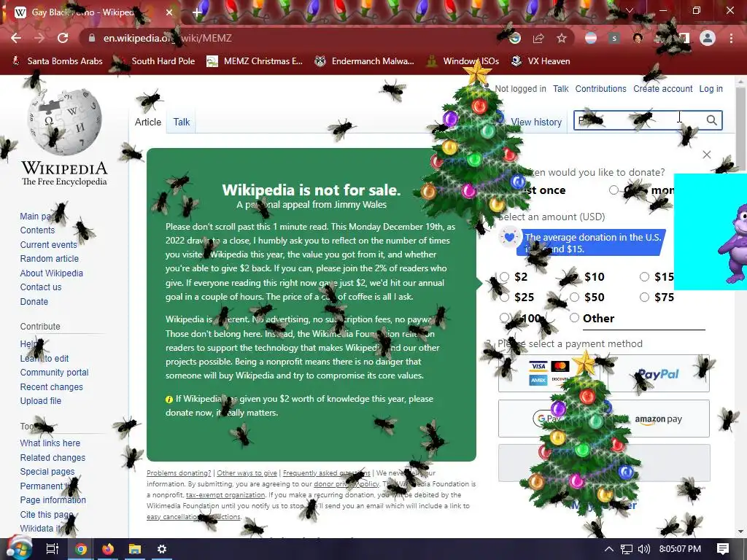Image resolution: width=747 pixels, height=560 pixels.
Task: Switch to the Article tab
Action: tap(148, 122)
